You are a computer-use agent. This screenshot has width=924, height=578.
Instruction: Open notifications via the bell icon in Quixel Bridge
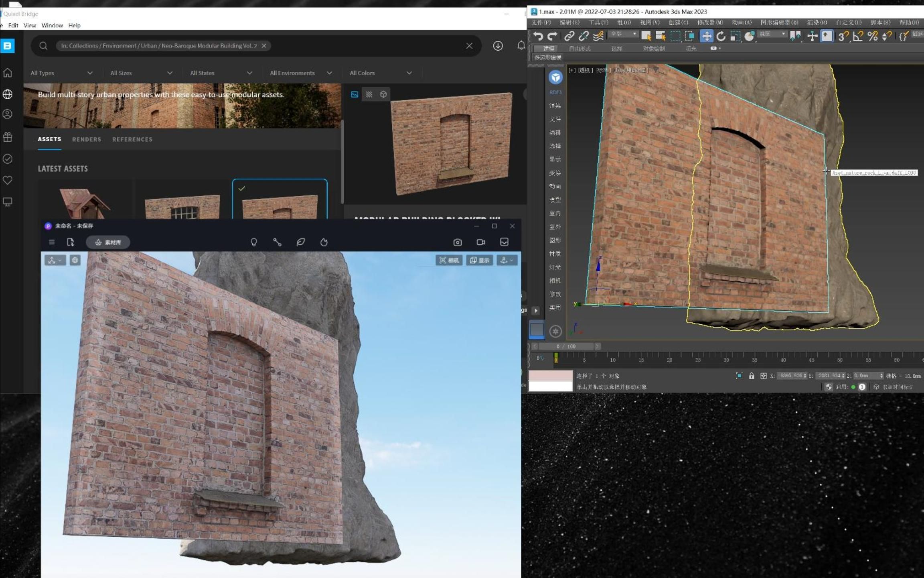tap(521, 46)
